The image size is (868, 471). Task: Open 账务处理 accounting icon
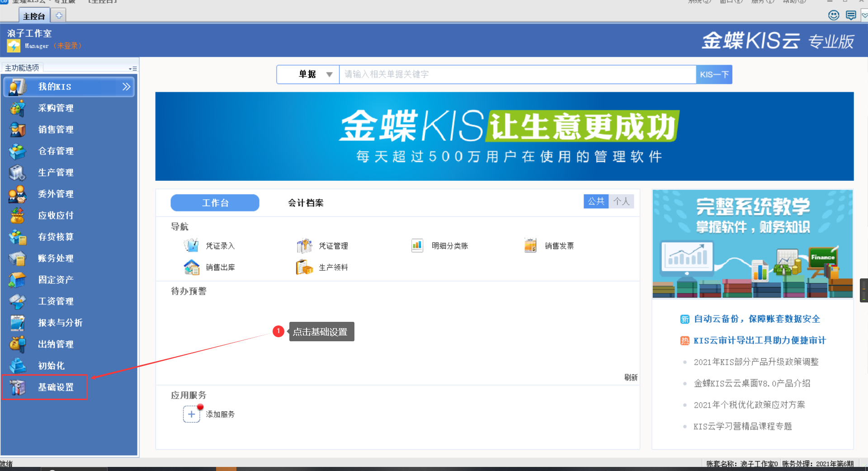coord(17,259)
